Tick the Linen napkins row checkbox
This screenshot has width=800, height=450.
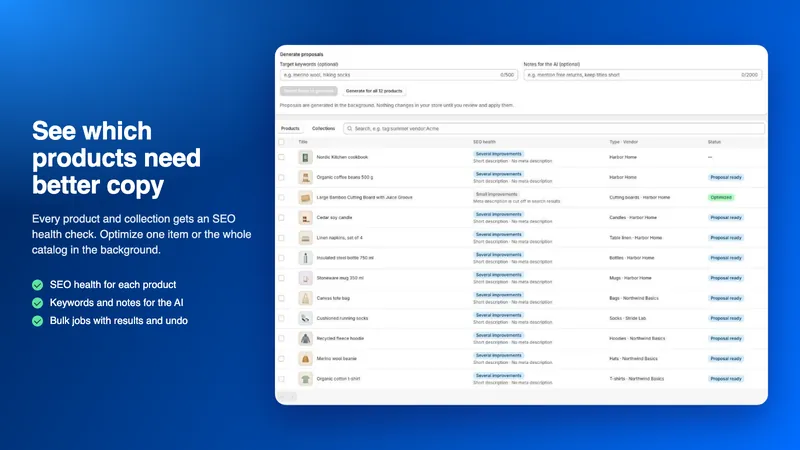pos(282,238)
